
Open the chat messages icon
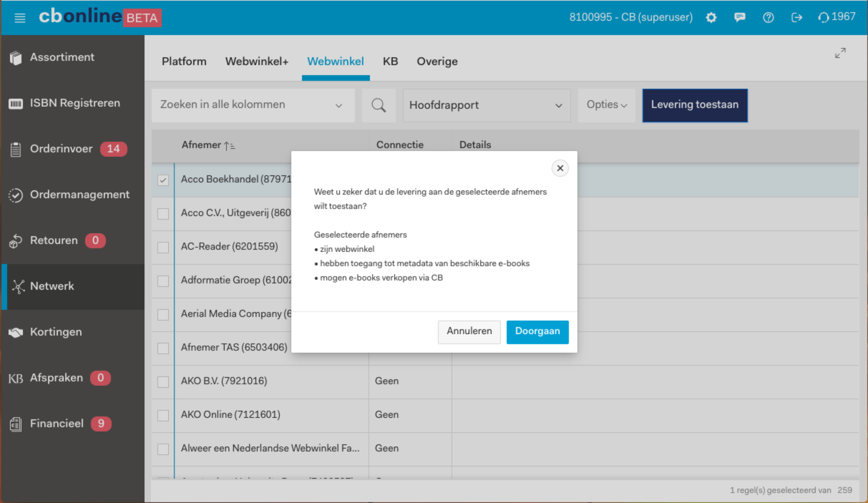pyautogui.click(x=739, y=18)
